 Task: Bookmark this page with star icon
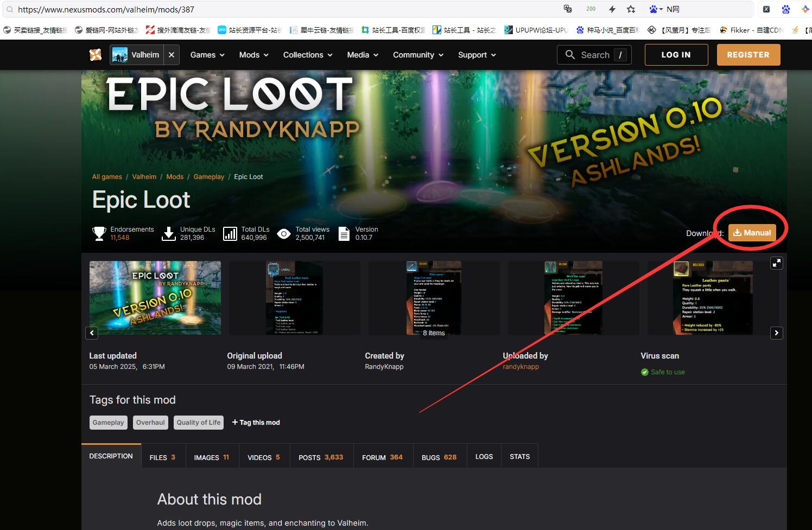(x=631, y=9)
